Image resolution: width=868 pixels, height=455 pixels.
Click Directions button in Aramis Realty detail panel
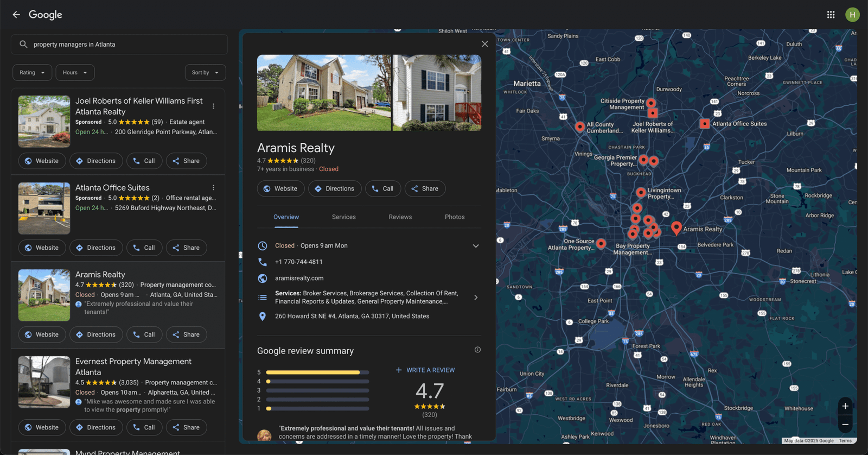(x=335, y=189)
